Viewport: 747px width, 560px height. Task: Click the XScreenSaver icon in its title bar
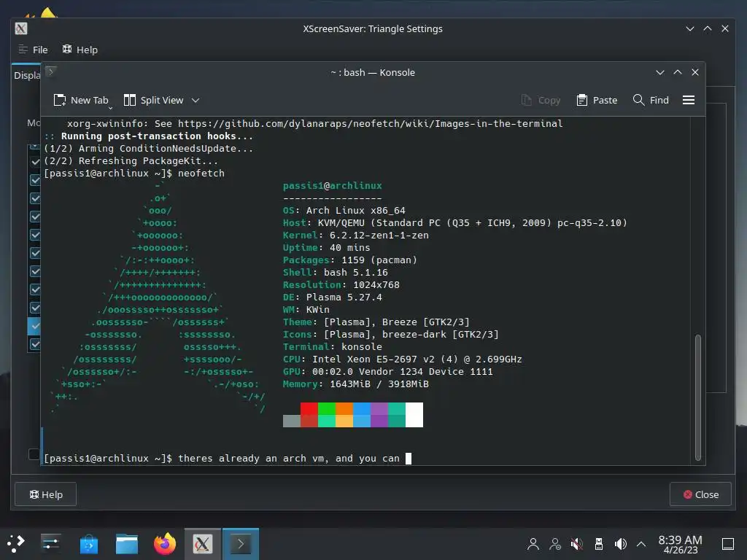tap(21, 28)
